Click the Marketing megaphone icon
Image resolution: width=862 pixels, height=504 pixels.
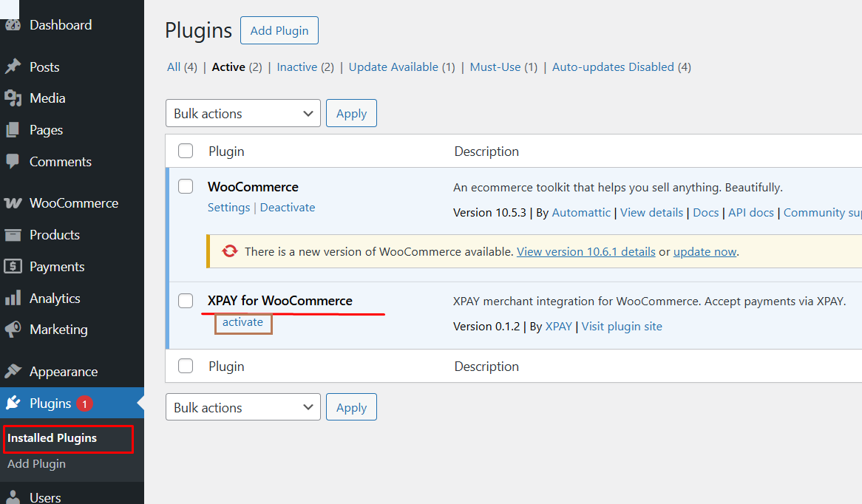[x=13, y=330]
